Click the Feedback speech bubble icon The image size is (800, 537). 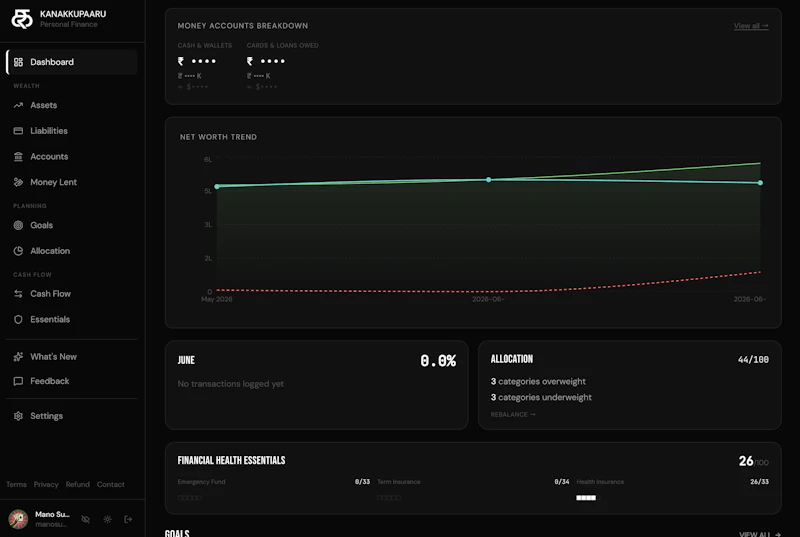[18, 381]
